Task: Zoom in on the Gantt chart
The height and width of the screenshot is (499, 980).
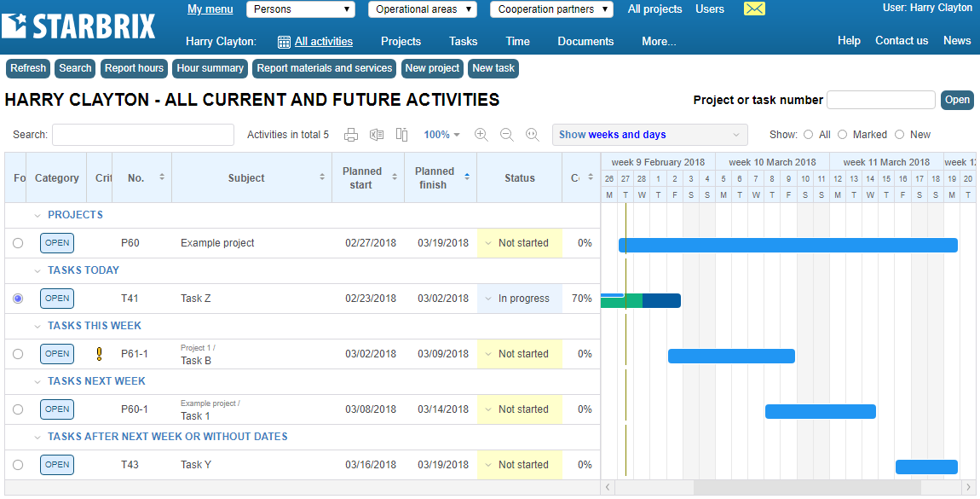Action: (481, 135)
